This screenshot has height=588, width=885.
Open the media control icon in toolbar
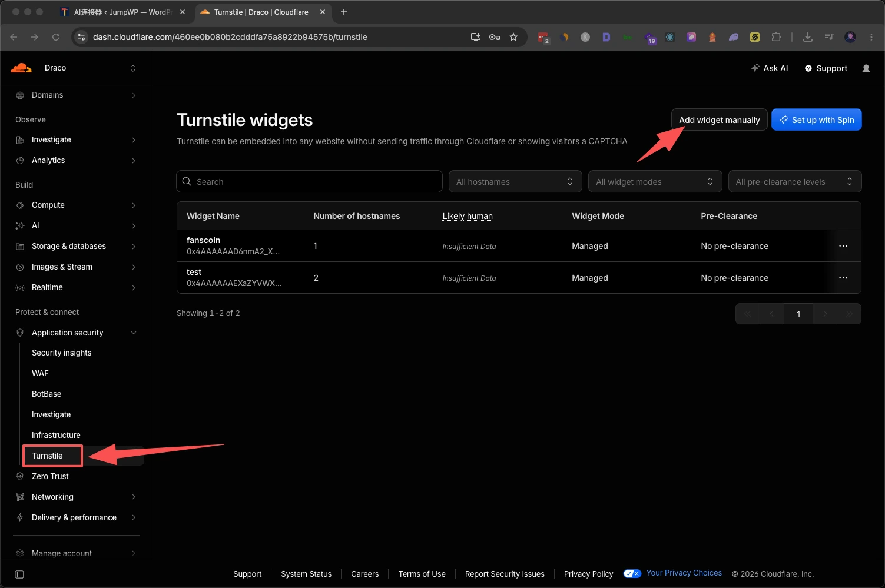coord(829,37)
